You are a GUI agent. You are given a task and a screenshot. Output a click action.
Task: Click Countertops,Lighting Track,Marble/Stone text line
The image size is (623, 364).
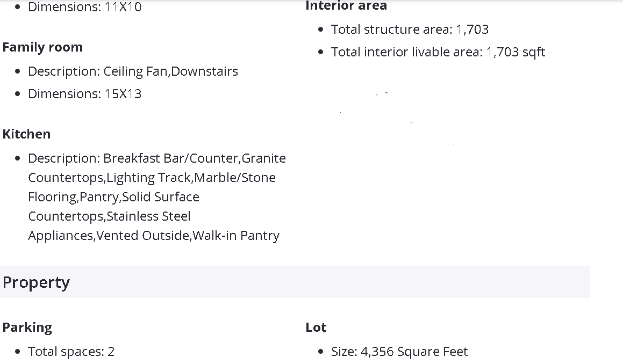[x=152, y=178]
